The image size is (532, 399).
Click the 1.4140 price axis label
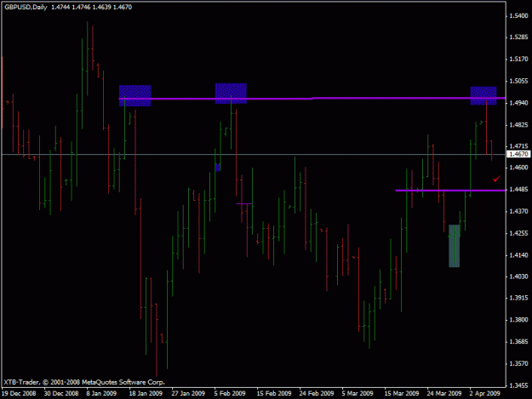point(518,255)
